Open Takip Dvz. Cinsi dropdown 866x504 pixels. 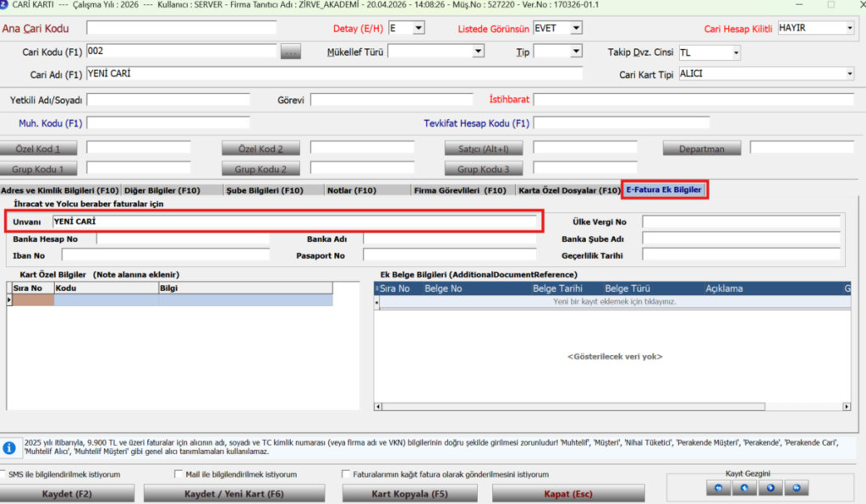pos(736,53)
